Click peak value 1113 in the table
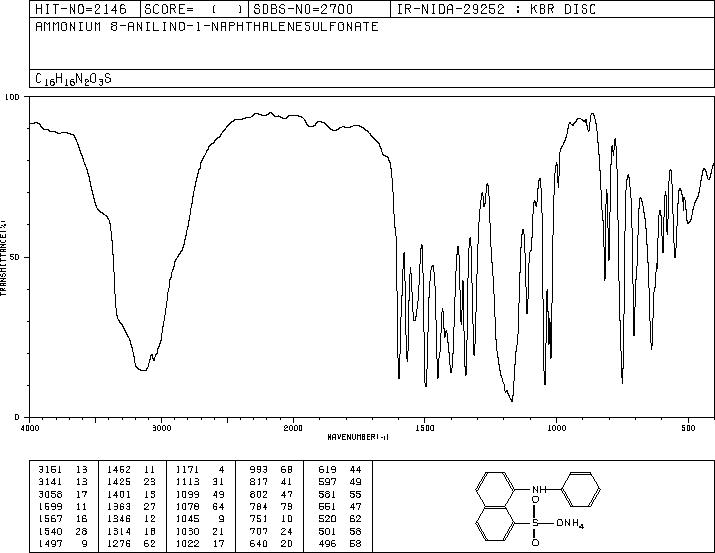This screenshot has height=553, width=715. pos(187,481)
